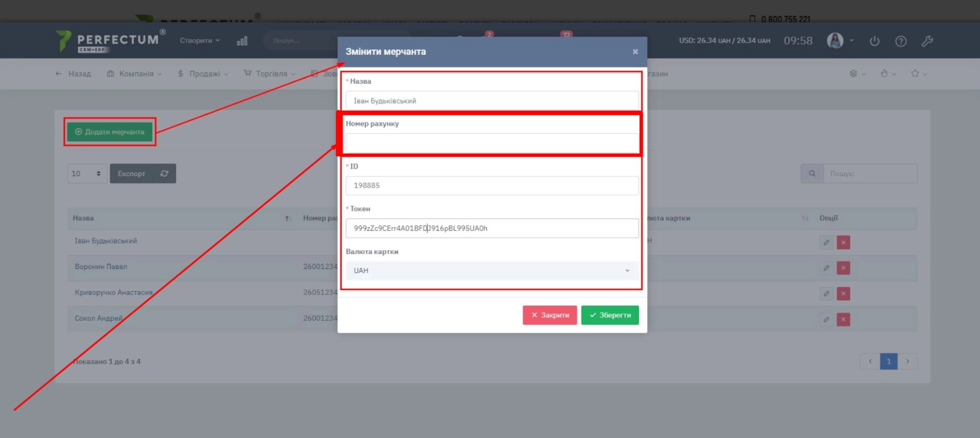The height and width of the screenshot is (438, 980).
Task: Delete the Сокол Андрей merchant row
Action: (x=843, y=319)
